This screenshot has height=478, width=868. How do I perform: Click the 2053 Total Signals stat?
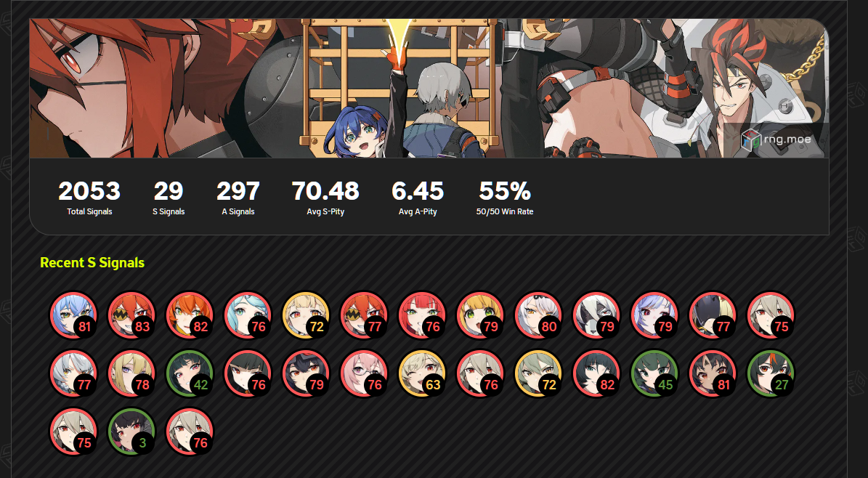click(x=89, y=198)
